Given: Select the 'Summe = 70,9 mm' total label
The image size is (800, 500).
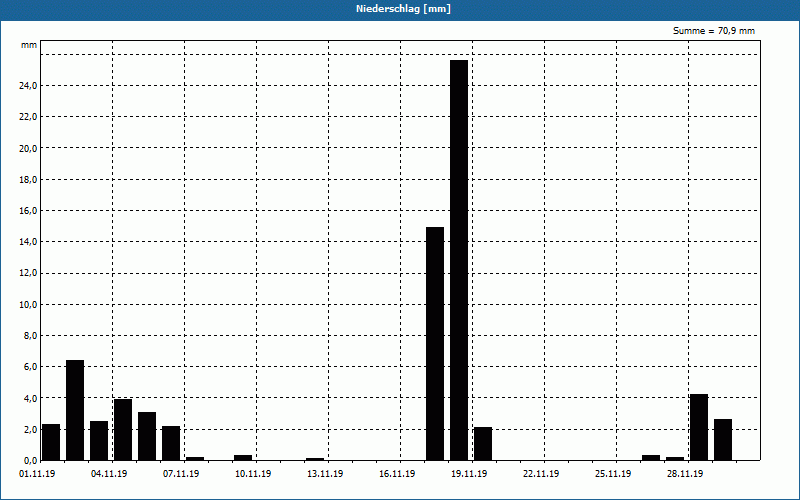Looking at the screenshot, I should [714, 31].
